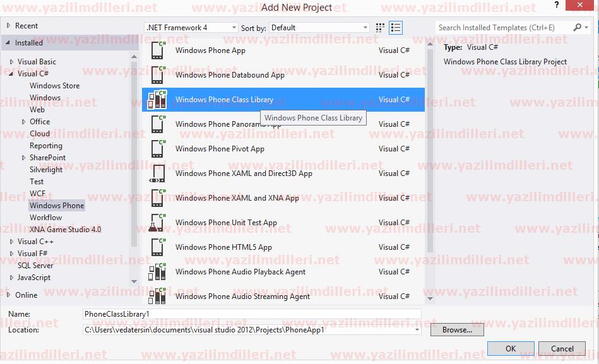
Task: Select the WCF category
Action: 37,193
